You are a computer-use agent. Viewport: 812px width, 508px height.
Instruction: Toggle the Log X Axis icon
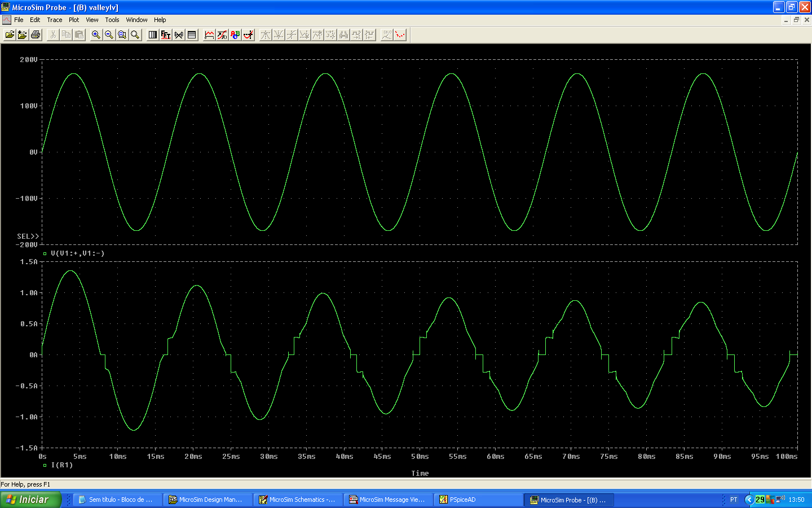(x=153, y=35)
